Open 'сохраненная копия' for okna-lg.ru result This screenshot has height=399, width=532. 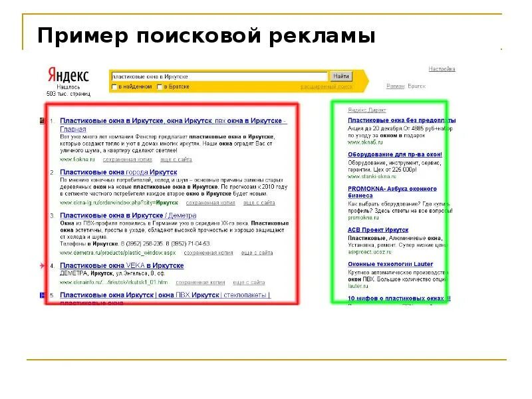coord(210,203)
